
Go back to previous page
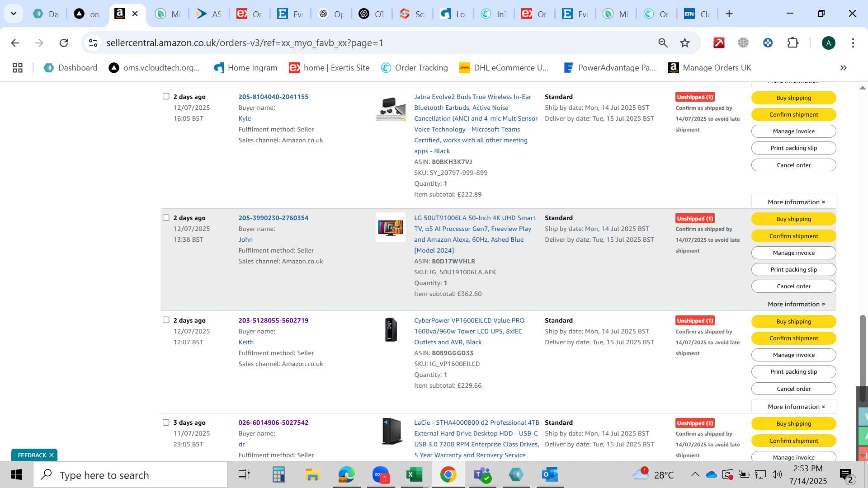[15, 43]
